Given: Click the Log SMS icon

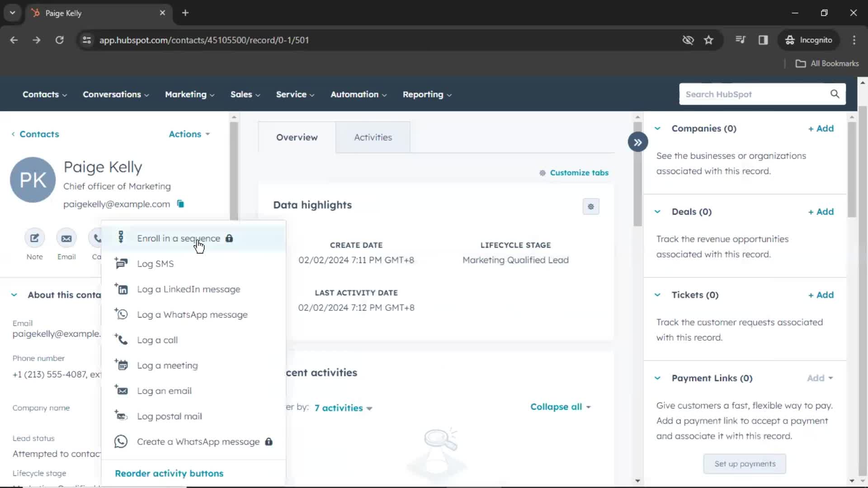Looking at the screenshot, I should coord(121,263).
